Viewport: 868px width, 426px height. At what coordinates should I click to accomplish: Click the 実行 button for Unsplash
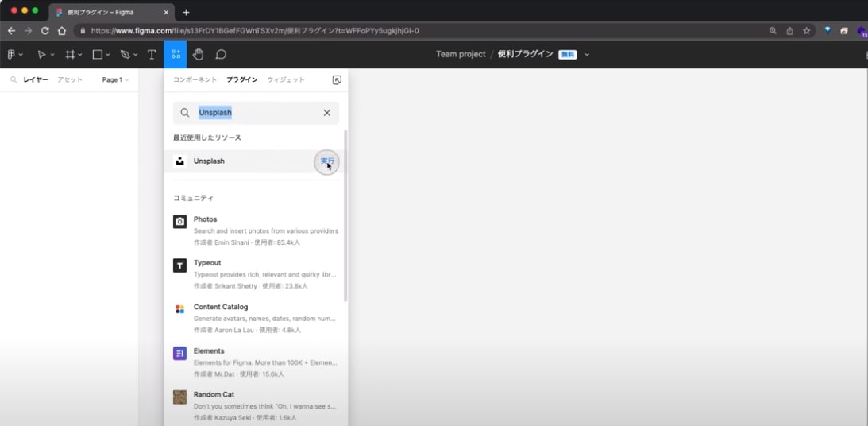point(327,161)
